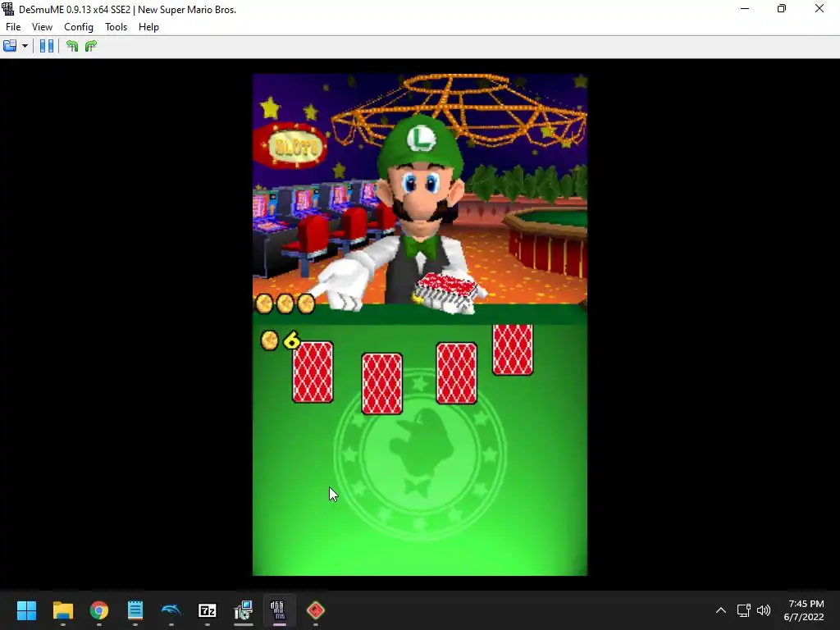Open File Explorer from the taskbar

[62, 610]
